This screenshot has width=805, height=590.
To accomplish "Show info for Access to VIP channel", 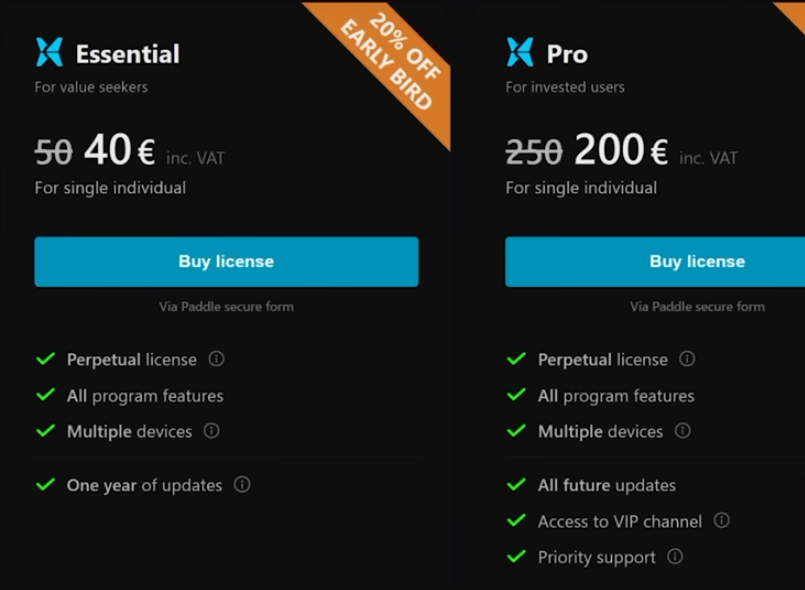I will 721,521.
